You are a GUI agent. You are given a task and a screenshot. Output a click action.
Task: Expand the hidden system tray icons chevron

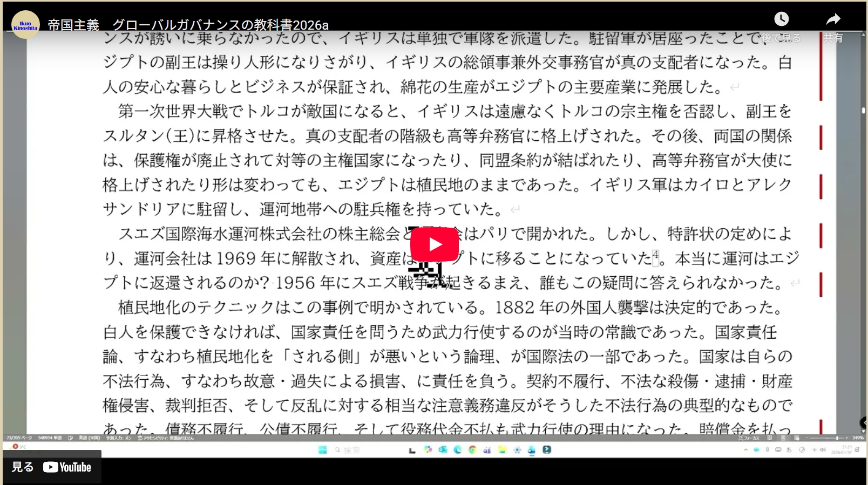click(746, 450)
